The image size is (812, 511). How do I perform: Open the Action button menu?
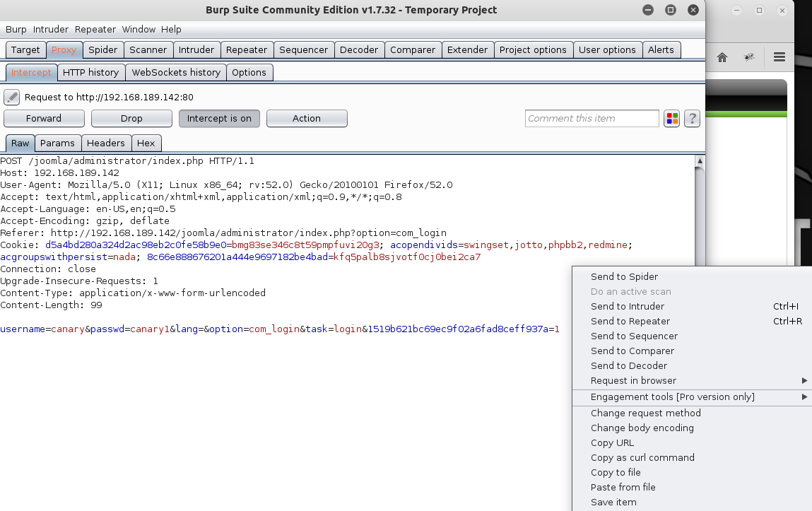307,119
